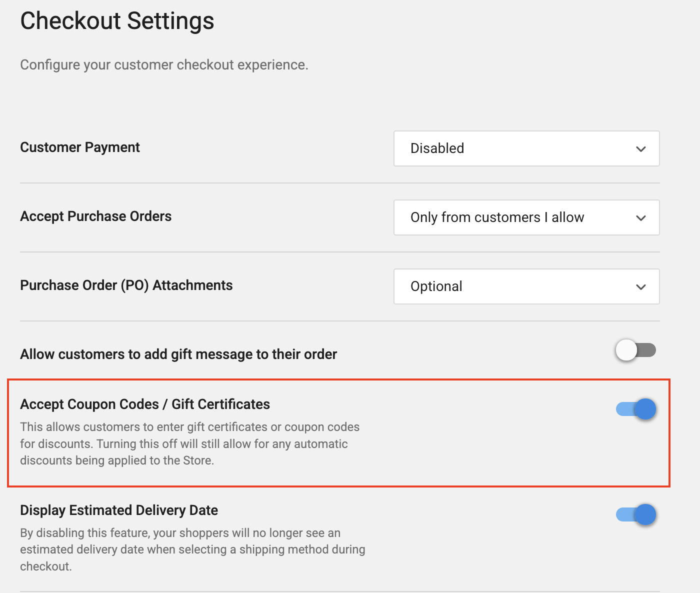Click the selected "Only from customers I allow" value

497,217
